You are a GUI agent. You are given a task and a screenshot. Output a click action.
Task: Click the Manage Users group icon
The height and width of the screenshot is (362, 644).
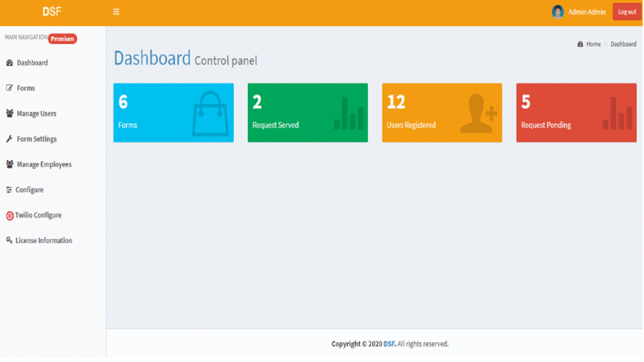point(10,113)
